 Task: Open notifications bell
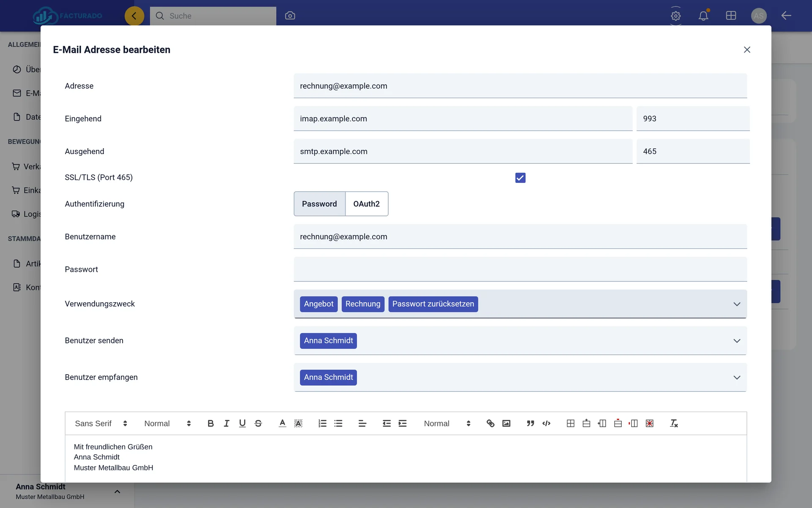(x=703, y=16)
